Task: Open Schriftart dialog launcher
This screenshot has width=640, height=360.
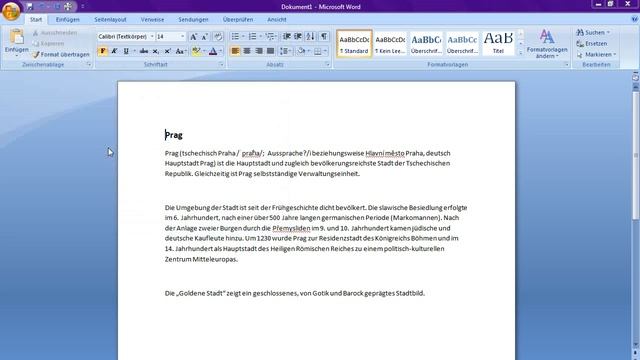Action: pyautogui.click(x=221, y=64)
